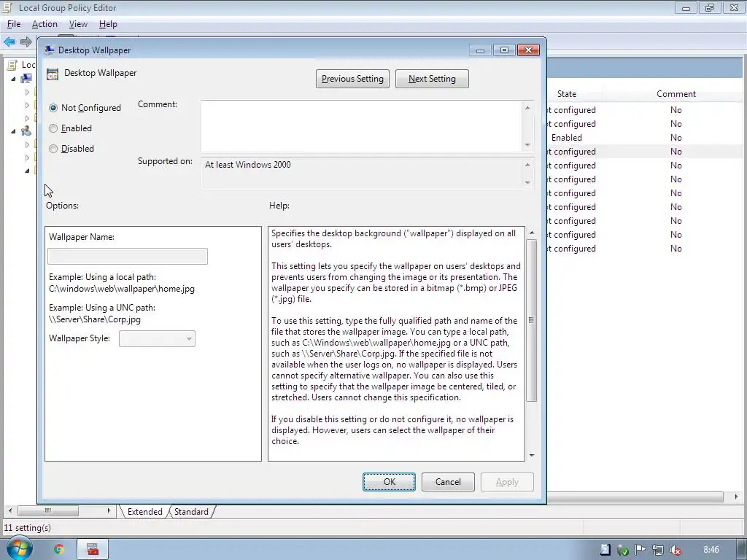Image resolution: width=747 pixels, height=560 pixels.
Task: Expand second folder under User Configuration
Action: 27,157
